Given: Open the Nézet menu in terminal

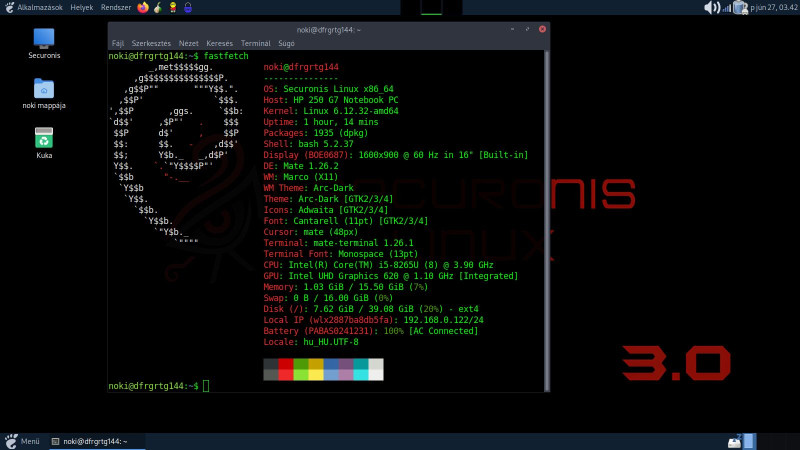Looking at the screenshot, I should coord(188,43).
